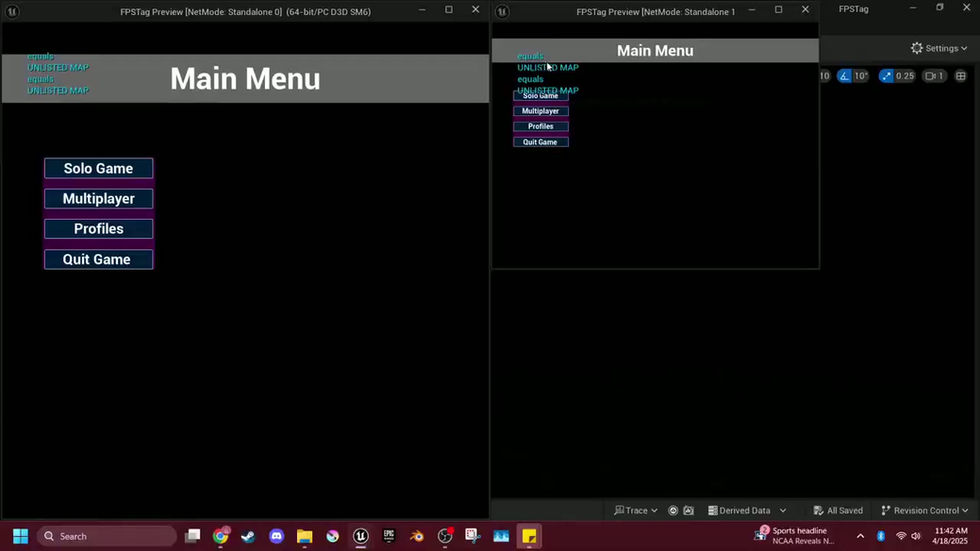Toggle rotation snapping angle icon
Screen dimensions: 980x551
[844, 76]
